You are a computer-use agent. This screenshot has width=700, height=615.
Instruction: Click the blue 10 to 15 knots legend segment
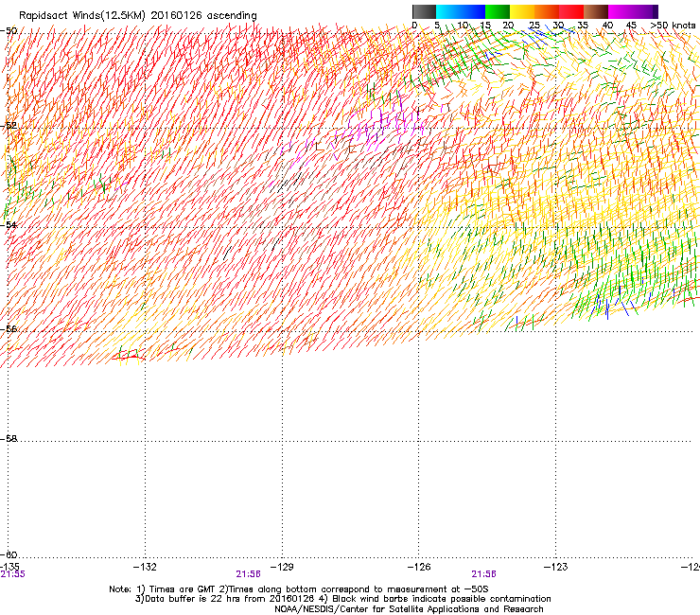pyautogui.click(x=473, y=11)
